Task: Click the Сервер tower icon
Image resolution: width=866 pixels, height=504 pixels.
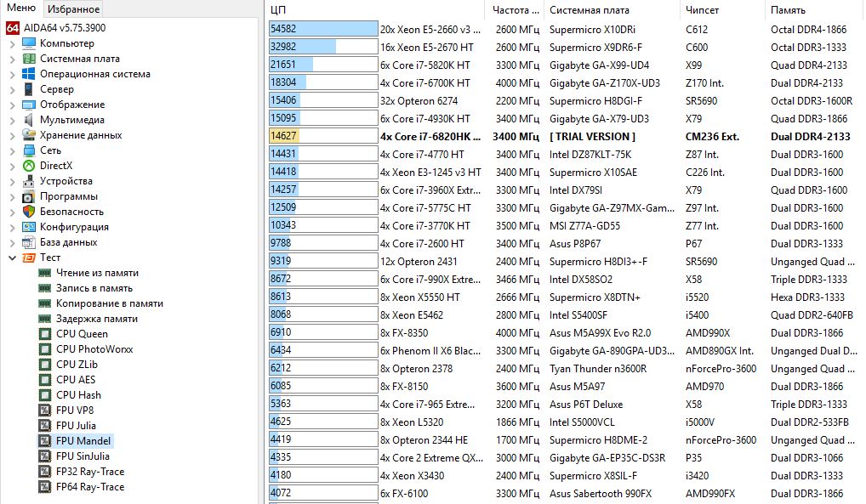Action: click(29, 89)
